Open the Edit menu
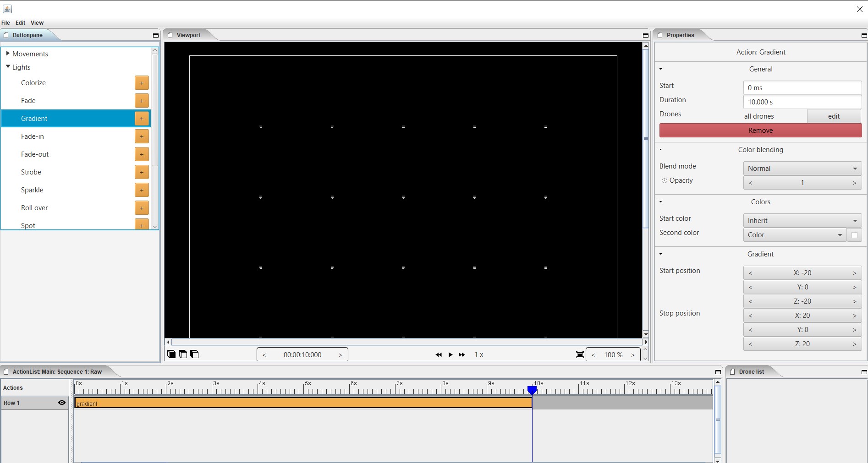The width and height of the screenshot is (868, 463). (21, 23)
